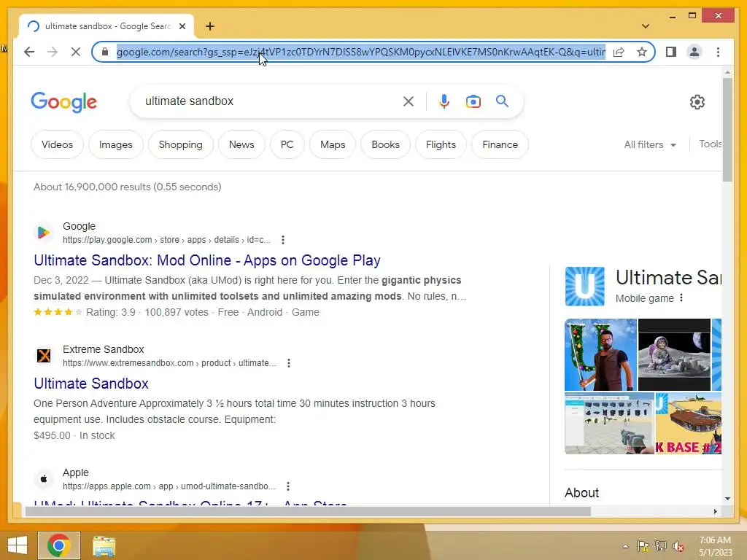Open Ultimate Sandbox: Mod Online Google Play link

207,260
